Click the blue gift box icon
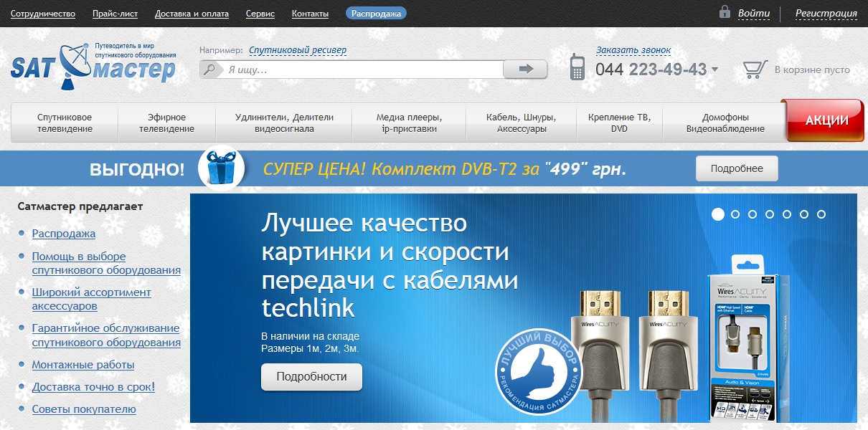This screenshot has width=868, height=430. (x=221, y=168)
